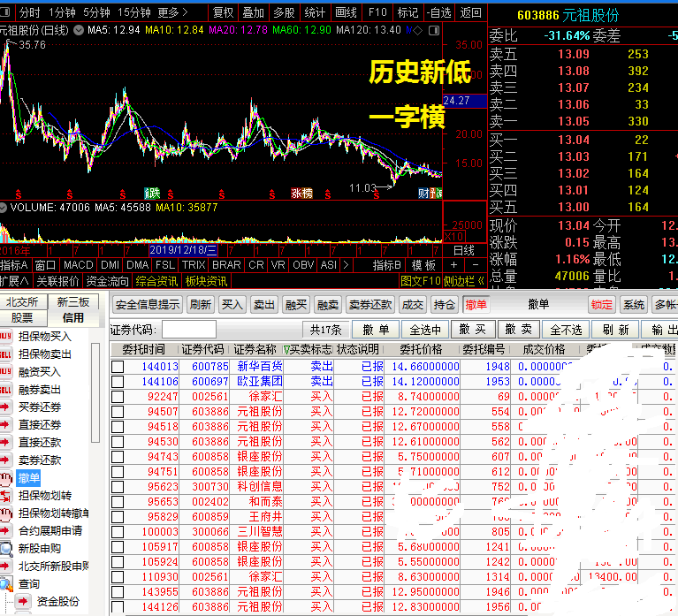Switch to the 股票 tab
678x616 pixels.
(x=22, y=318)
